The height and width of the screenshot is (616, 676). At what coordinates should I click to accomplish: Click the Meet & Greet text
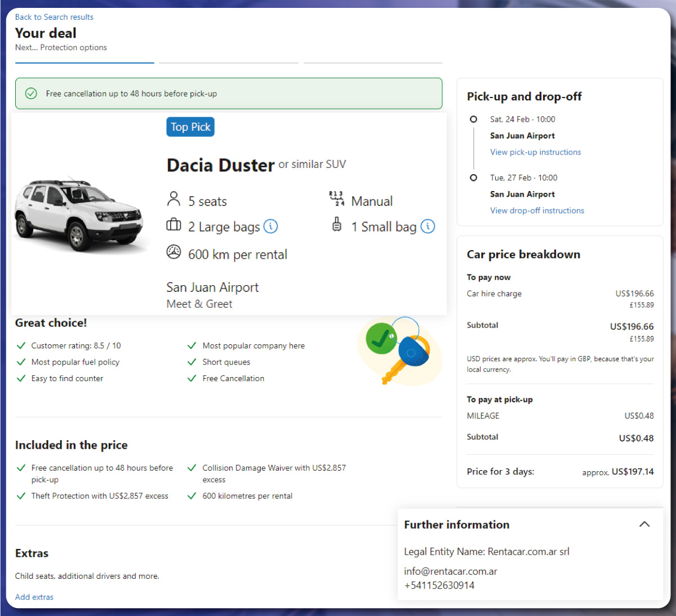tap(199, 304)
